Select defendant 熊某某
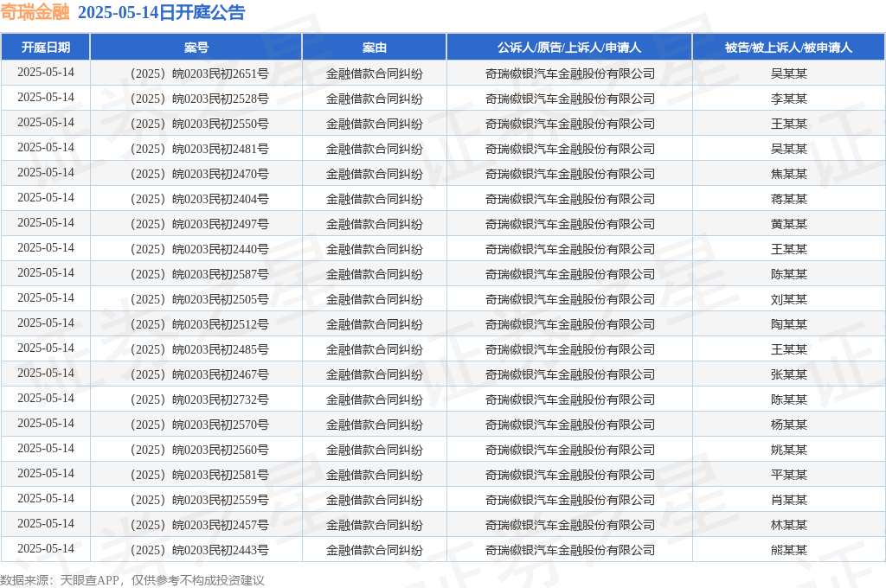The image size is (886, 588). click(789, 550)
